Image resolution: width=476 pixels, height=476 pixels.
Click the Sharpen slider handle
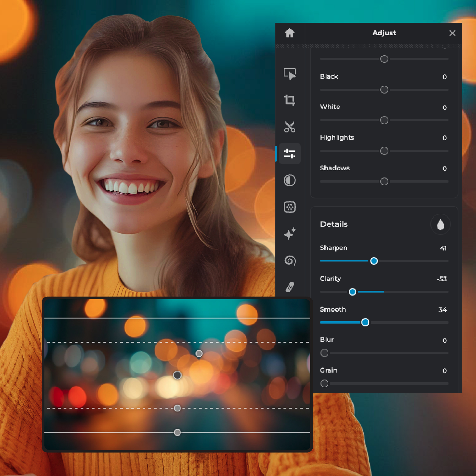(374, 261)
